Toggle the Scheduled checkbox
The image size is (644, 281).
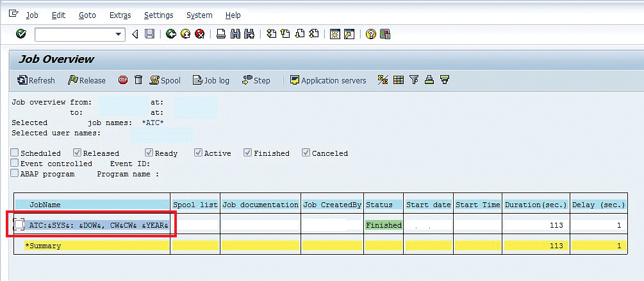(x=15, y=153)
